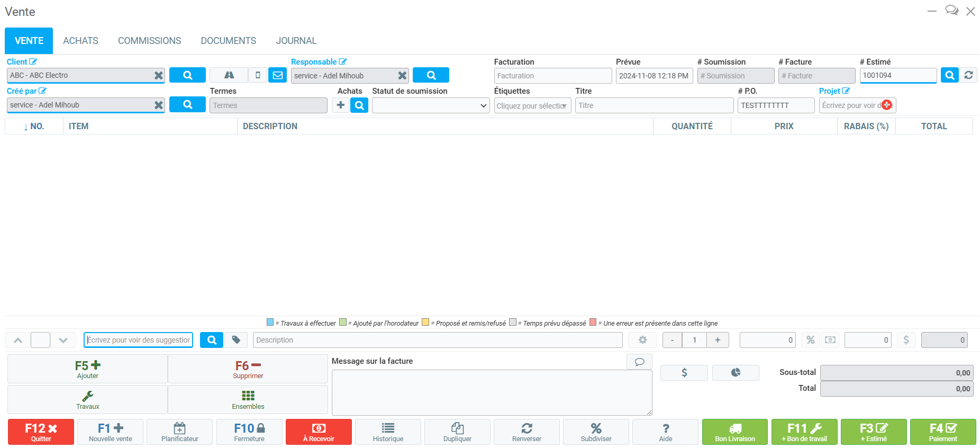Open the COMMISSIONS tab

[149, 41]
